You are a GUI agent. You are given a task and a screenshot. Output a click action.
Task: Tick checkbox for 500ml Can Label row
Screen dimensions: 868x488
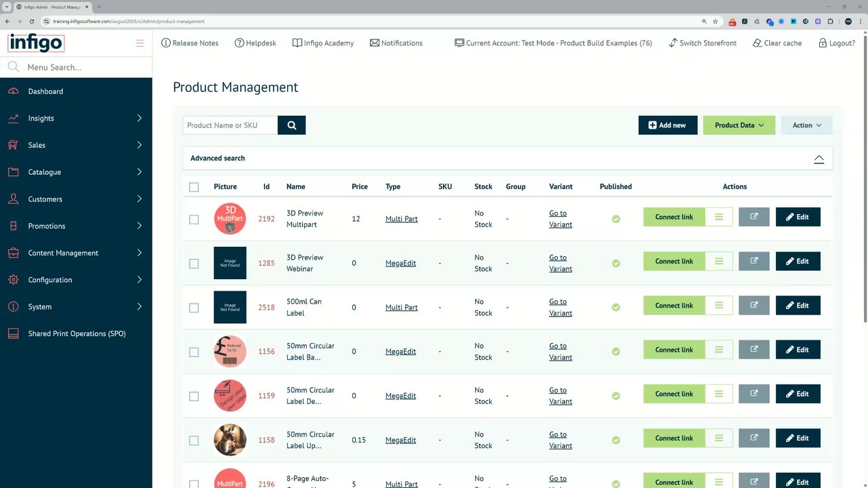(194, 308)
